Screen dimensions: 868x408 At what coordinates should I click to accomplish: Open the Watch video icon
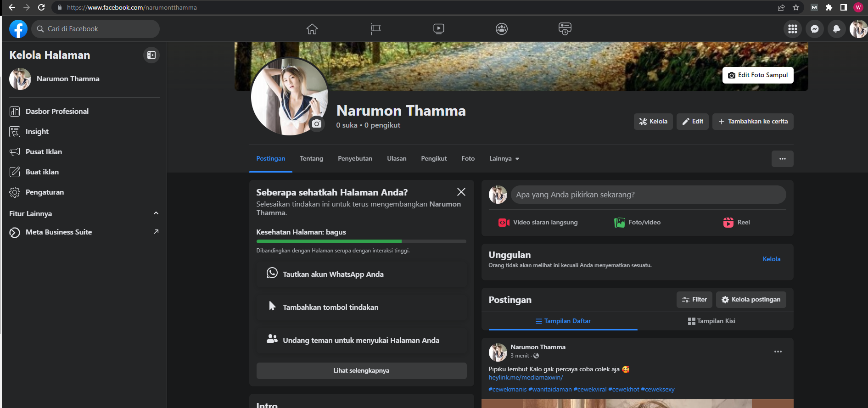438,29
